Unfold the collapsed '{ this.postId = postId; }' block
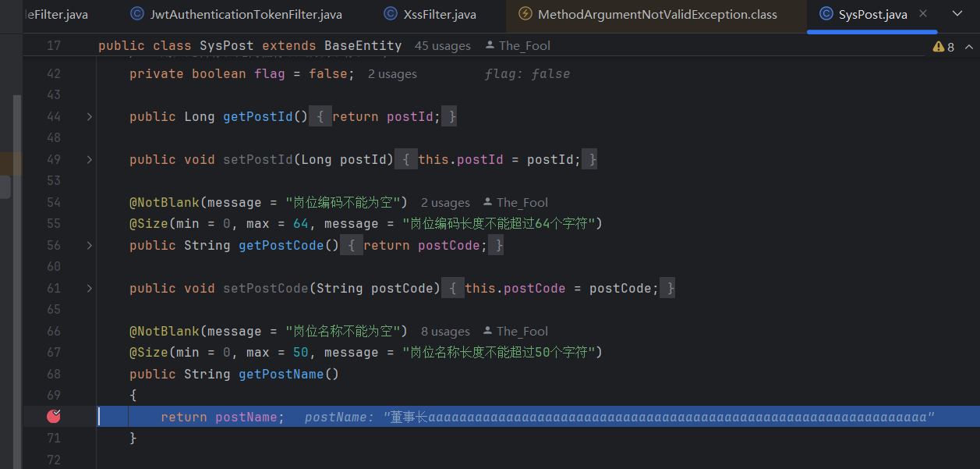Viewport: 980px width, 469px height. pyautogui.click(x=497, y=160)
